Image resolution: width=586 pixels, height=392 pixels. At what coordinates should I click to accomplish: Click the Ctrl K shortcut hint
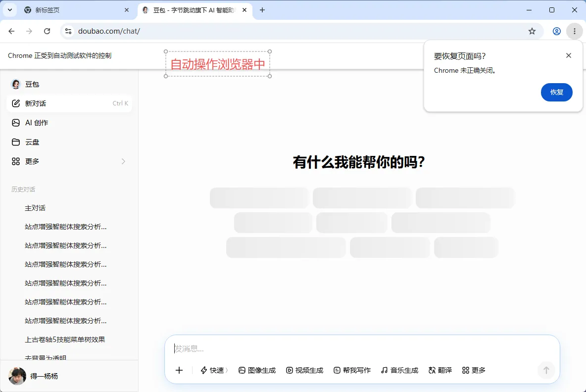pos(120,103)
